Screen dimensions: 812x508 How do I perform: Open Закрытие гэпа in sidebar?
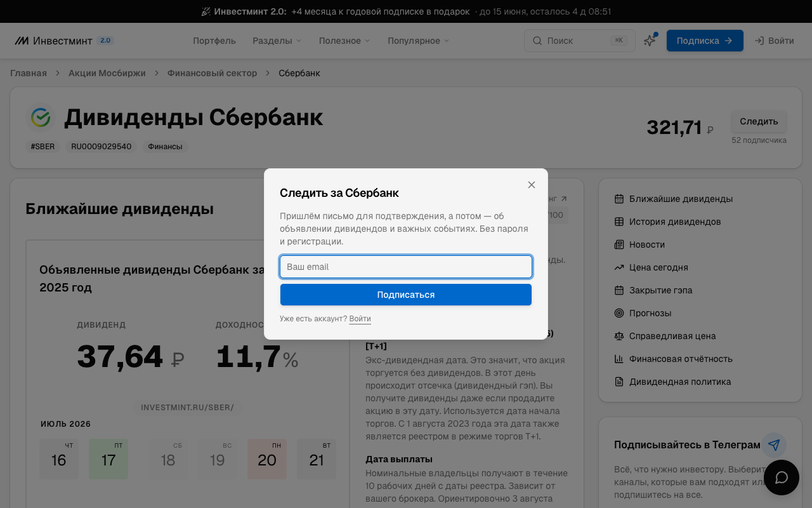661,290
